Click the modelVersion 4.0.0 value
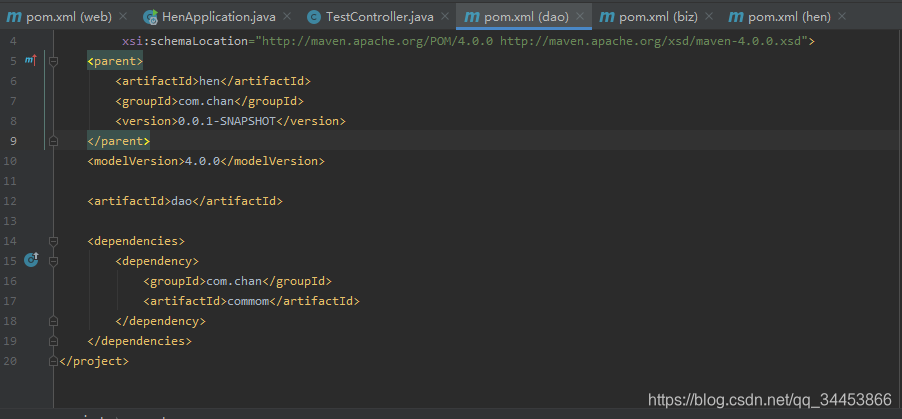The height and width of the screenshot is (419, 902). tap(202, 161)
